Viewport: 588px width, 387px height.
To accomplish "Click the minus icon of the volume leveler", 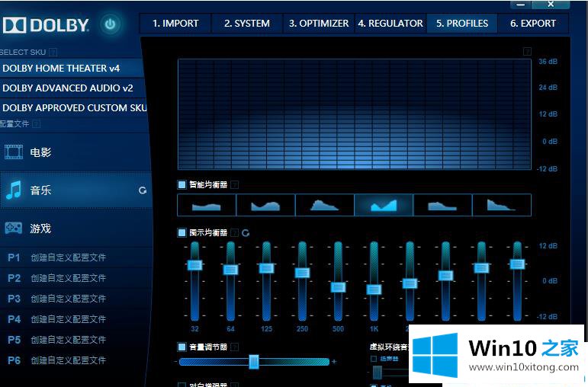I will (x=175, y=362).
